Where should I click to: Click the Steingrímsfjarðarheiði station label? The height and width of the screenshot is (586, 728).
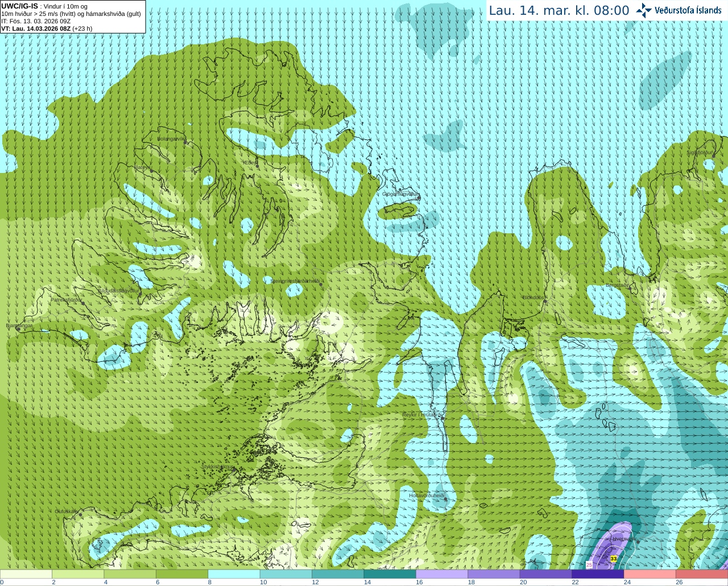[295, 281]
